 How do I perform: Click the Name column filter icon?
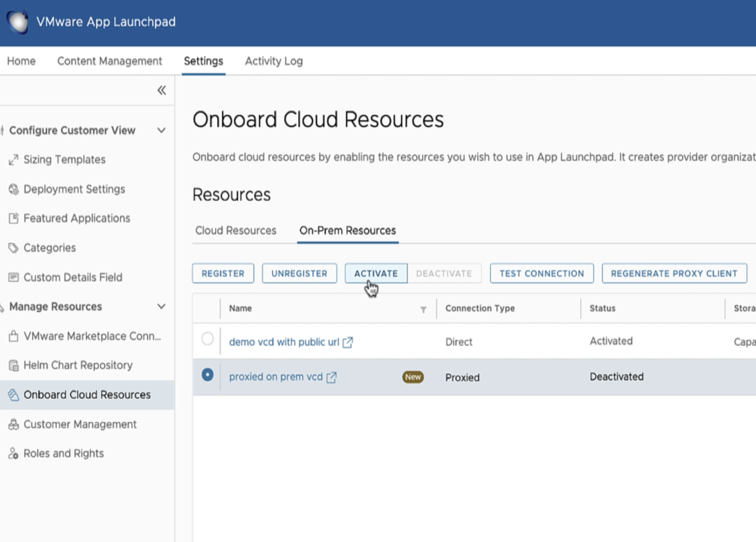(423, 309)
